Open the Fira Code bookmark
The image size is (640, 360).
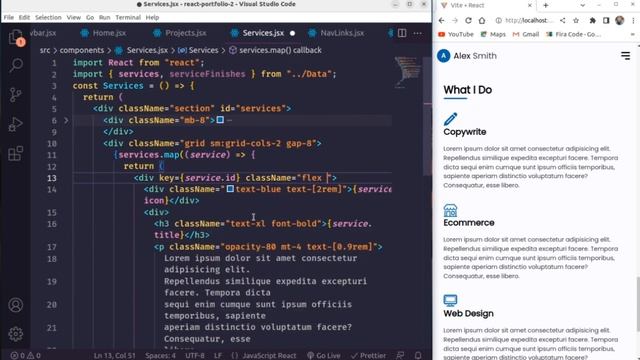(573, 34)
